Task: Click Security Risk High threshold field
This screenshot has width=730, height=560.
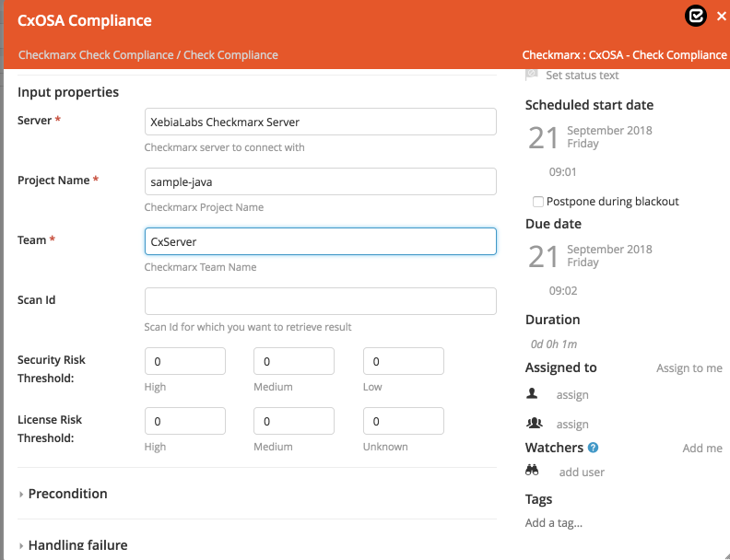Action: (x=185, y=361)
